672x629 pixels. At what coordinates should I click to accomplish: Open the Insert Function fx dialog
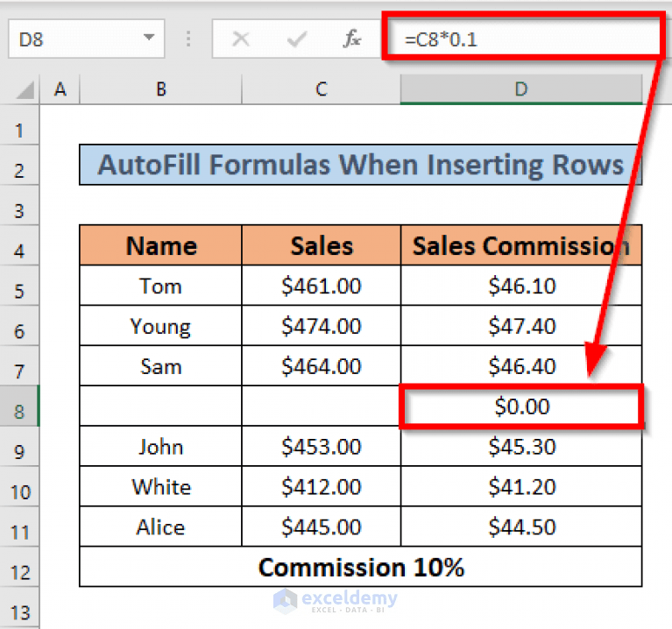tap(352, 39)
